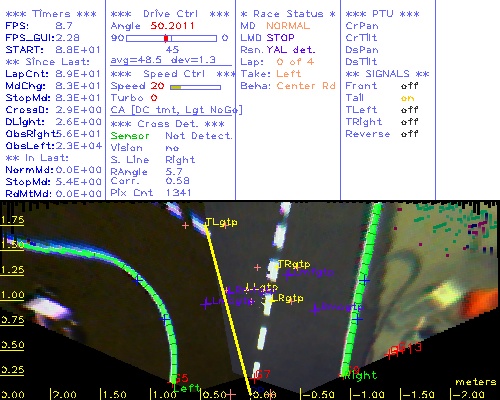
Task: Toggle the TRight signal 'off' status
Action: click(409, 122)
